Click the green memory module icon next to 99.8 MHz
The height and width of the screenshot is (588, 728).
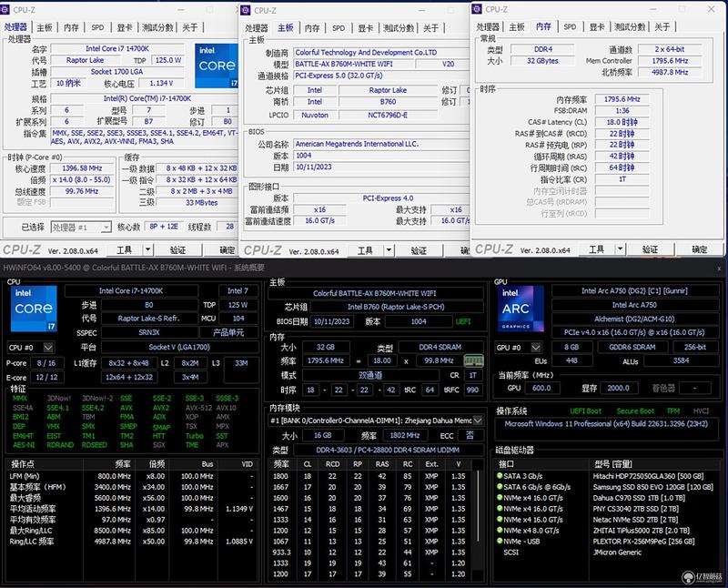[x=473, y=360]
